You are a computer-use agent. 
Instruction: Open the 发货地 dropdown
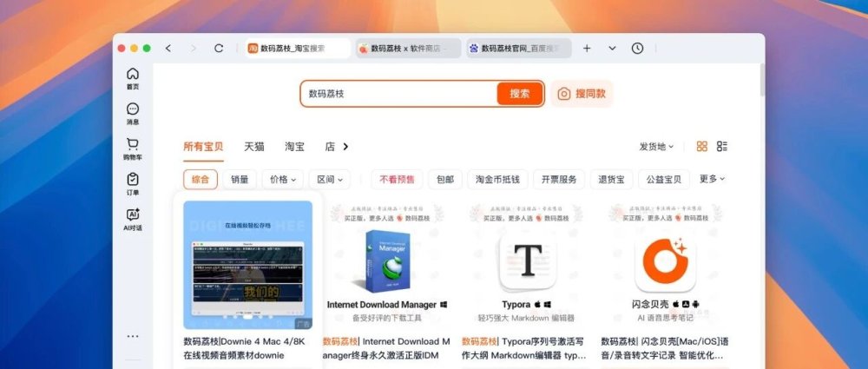pyautogui.click(x=656, y=147)
